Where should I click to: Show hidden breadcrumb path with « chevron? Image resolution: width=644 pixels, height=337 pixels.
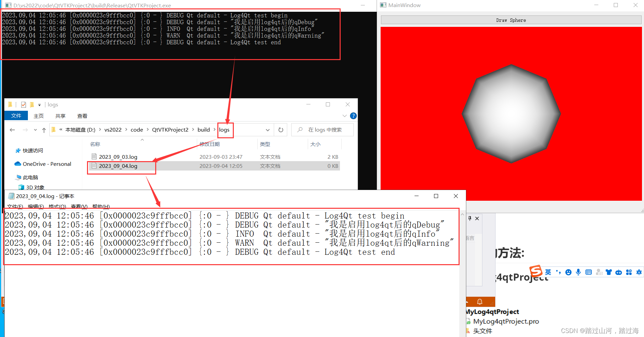61,130
